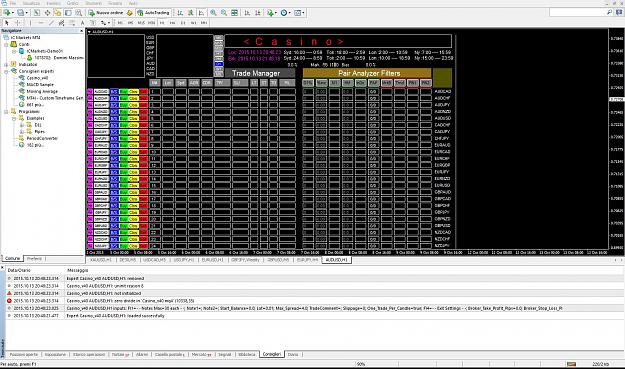
Task: Select Moving Average expert in Navigator
Action: [42, 91]
